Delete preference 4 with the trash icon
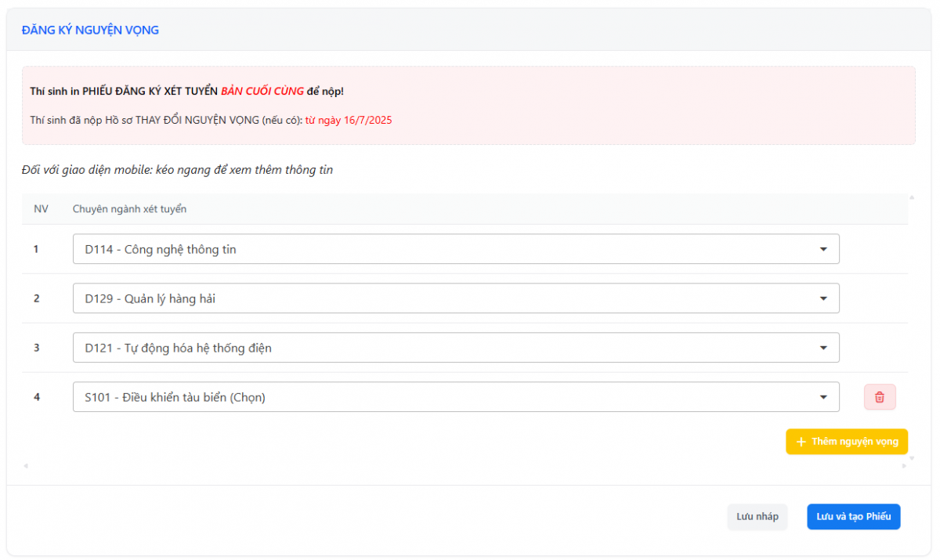 (880, 397)
